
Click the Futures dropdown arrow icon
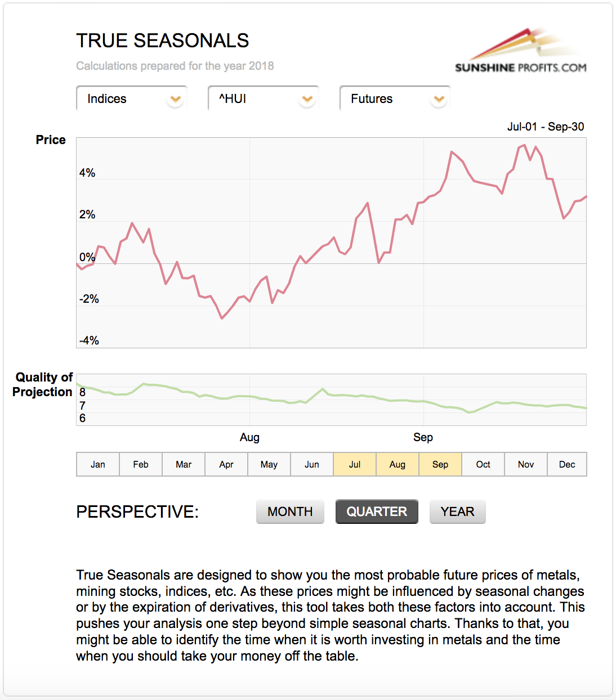tap(439, 100)
